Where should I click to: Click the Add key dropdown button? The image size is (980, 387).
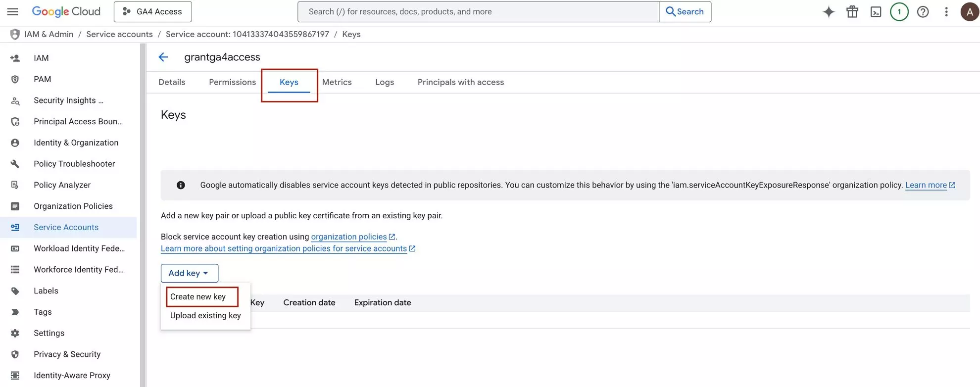tap(189, 273)
